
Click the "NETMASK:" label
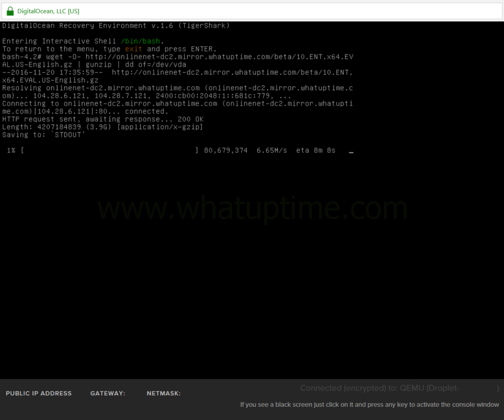click(163, 393)
